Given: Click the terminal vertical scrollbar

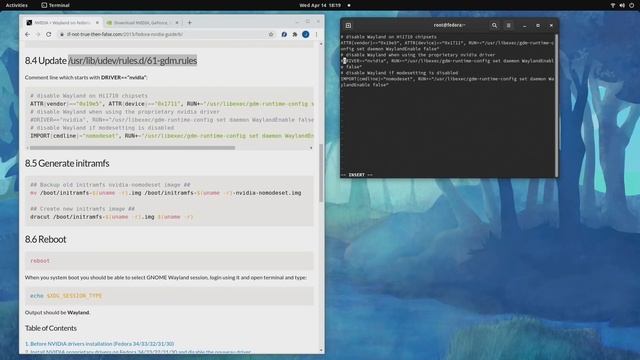Looking at the screenshot, I should point(556,105).
